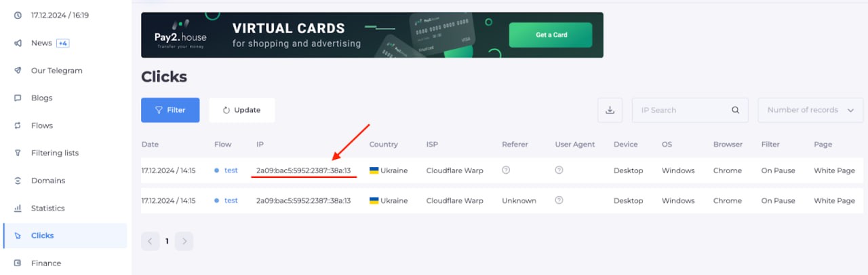Image resolution: width=868 pixels, height=275 pixels.
Task: Click the Get a Card banner button
Action: (551, 35)
